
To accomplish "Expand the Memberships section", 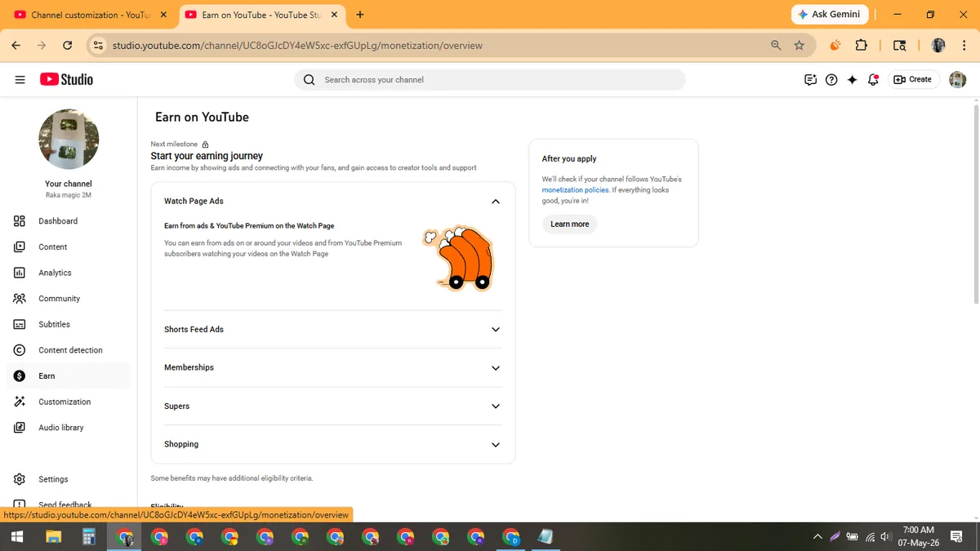I will point(496,368).
